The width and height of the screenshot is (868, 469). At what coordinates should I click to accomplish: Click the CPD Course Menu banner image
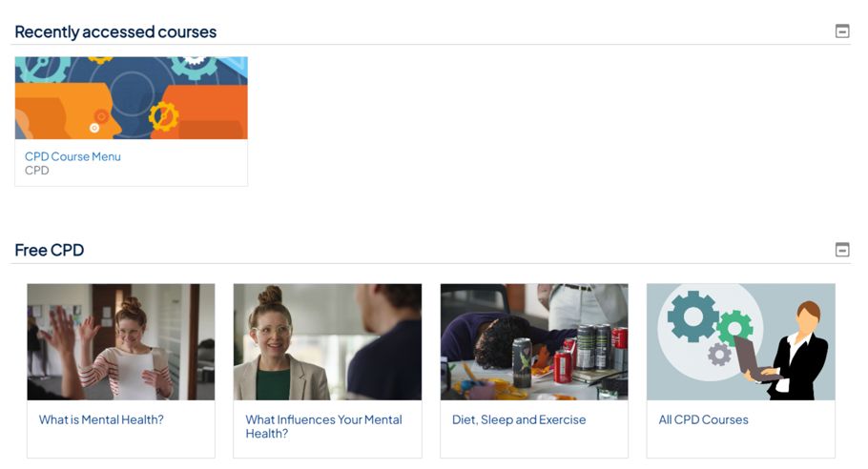click(132, 97)
